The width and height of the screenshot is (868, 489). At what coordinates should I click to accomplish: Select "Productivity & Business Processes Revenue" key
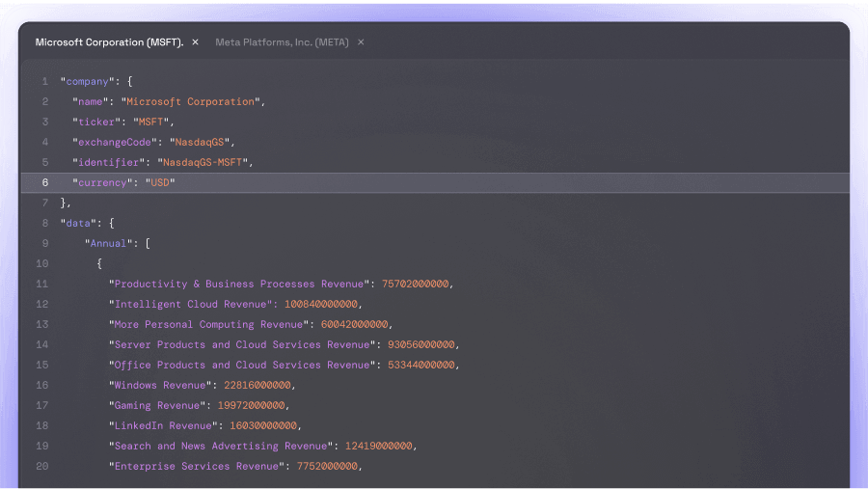(x=239, y=285)
